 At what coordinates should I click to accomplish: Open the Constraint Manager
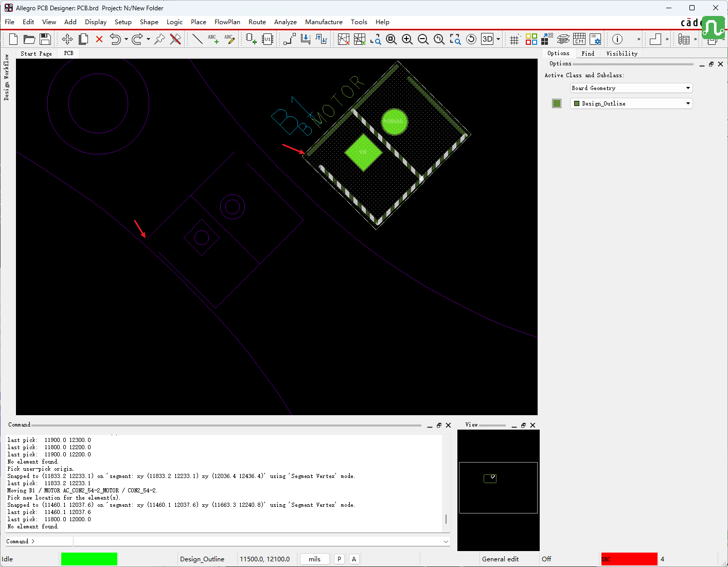point(579,39)
